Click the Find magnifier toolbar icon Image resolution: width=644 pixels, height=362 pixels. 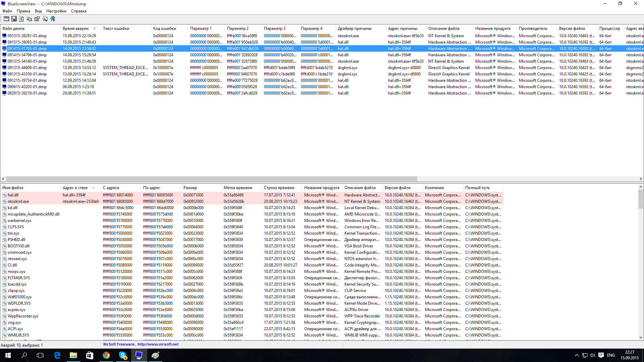(x=45, y=19)
